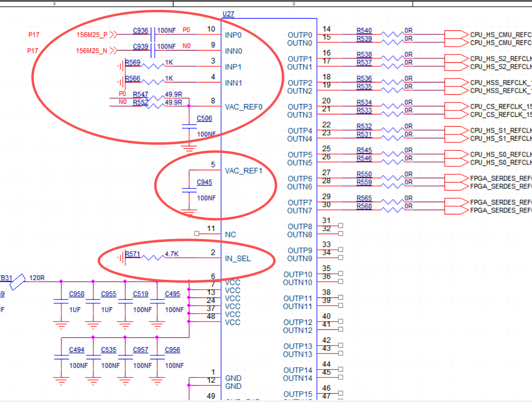The image size is (532, 402).
Task: Click the no-connect marker on NC pin 11
Action: (197, 234)
